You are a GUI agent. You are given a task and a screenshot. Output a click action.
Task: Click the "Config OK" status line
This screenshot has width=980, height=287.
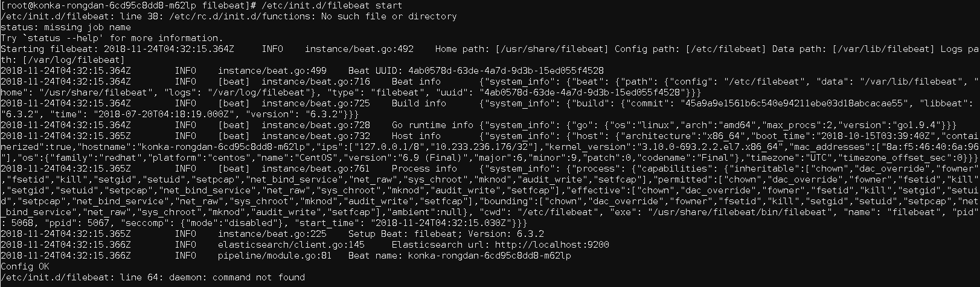pyautogui.click(x=25, y=266)
